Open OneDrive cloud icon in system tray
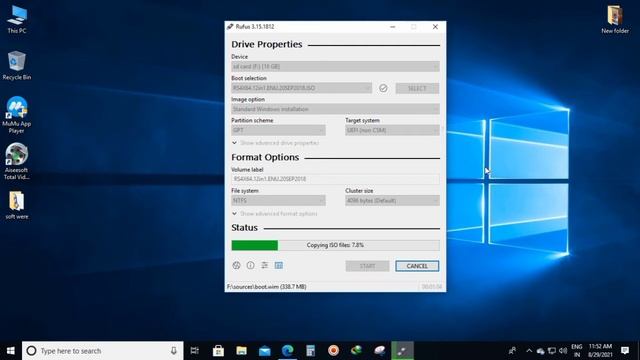 540,351
